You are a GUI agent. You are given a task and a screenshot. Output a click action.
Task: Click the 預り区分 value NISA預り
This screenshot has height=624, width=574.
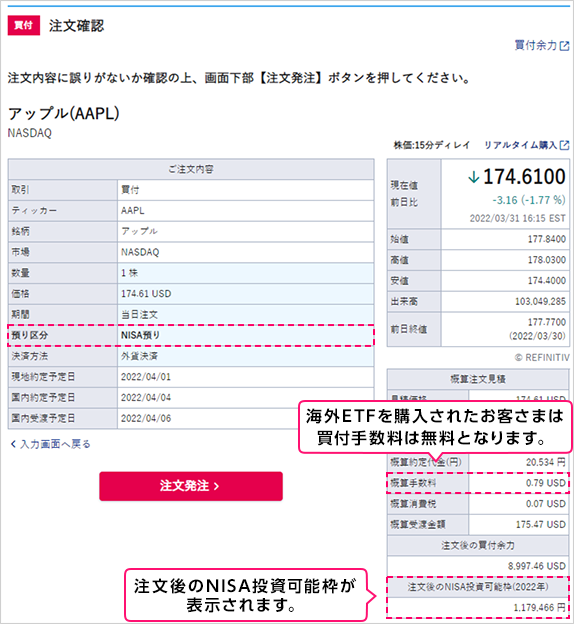[140, 335]
